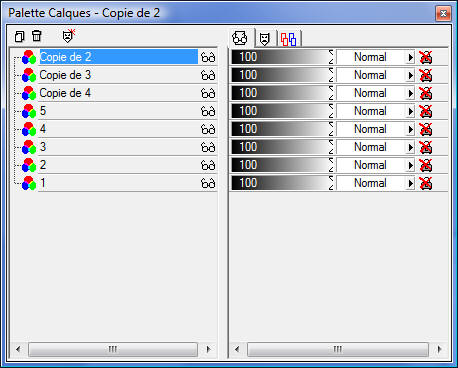
Task: Hide layer 1 with glasses icon
Action: tap(208, 183)
